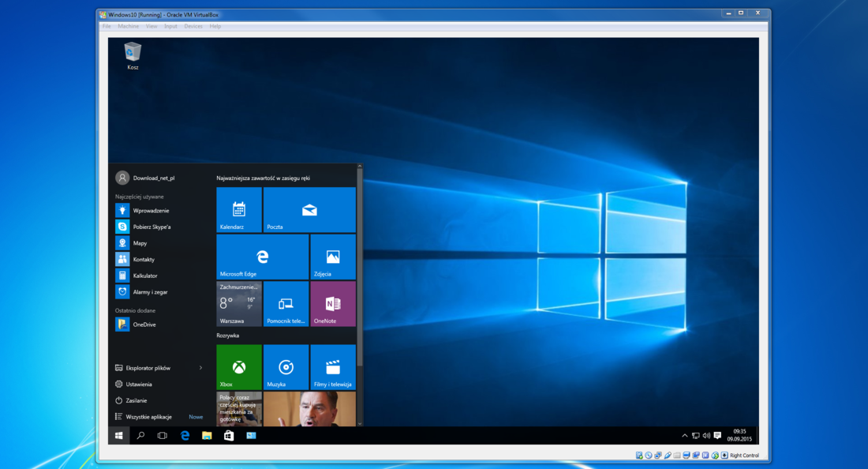
Task: Show hidden tray icons chevron
Action: pos(685,436)
